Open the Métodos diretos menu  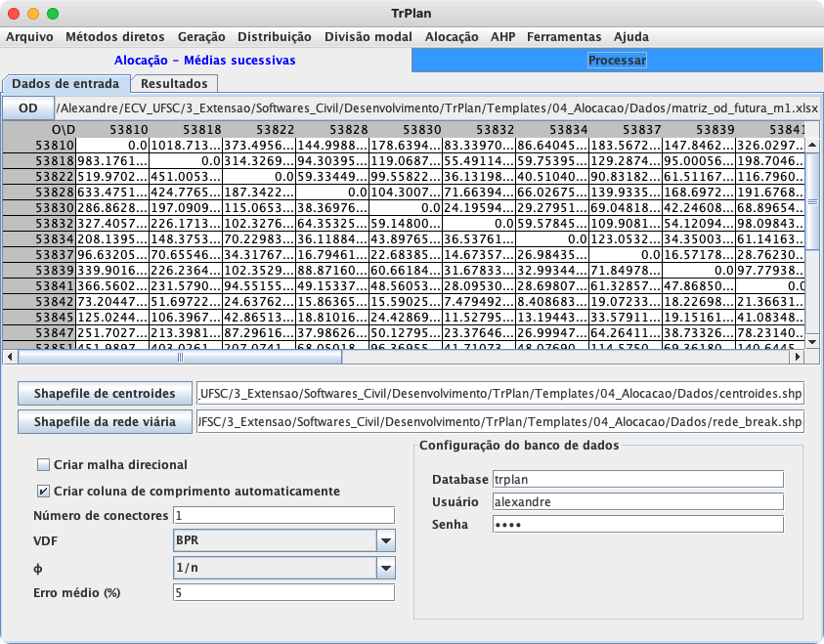(115, 37)
